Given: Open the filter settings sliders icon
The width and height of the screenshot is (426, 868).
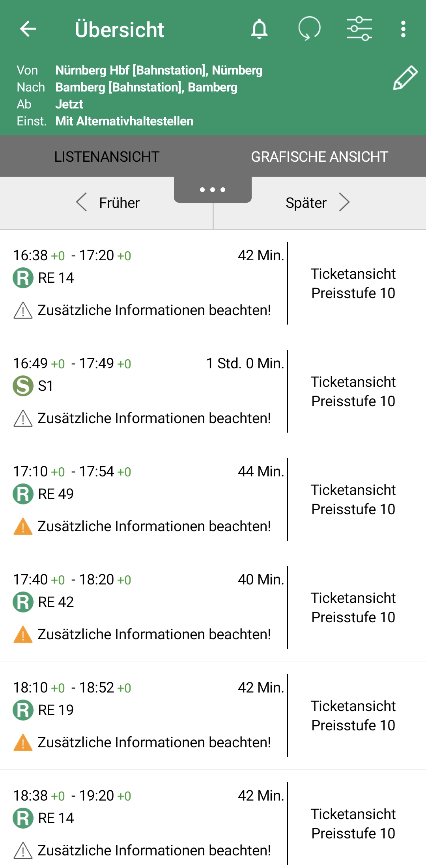Looking at the screenshot, I should [359, 29].
